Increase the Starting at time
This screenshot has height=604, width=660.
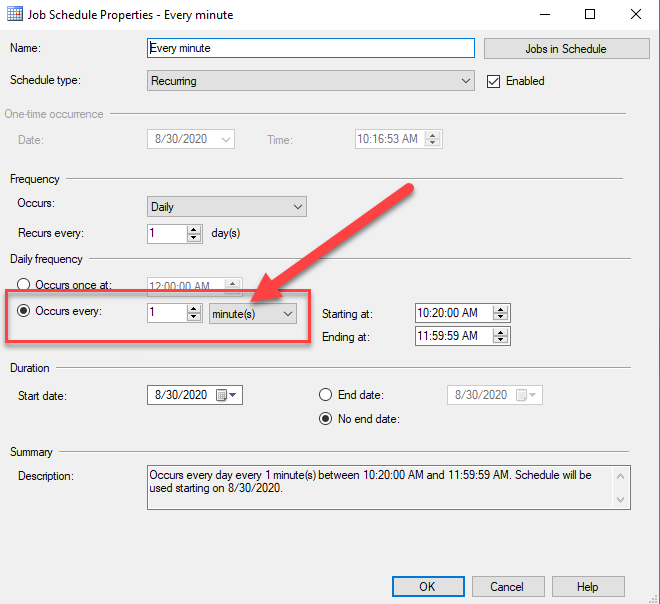click(x=501, y=308)
